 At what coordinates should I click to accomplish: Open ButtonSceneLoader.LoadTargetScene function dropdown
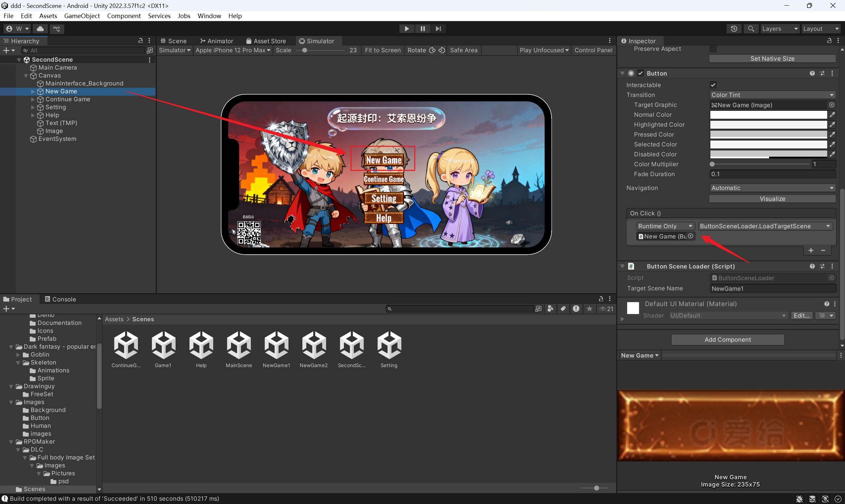(x=765, y=226)
